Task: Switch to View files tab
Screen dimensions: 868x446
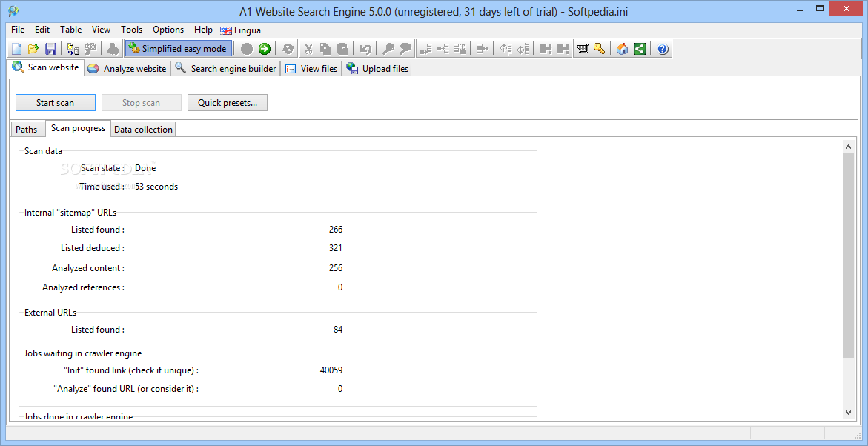Action: (311, 69)
